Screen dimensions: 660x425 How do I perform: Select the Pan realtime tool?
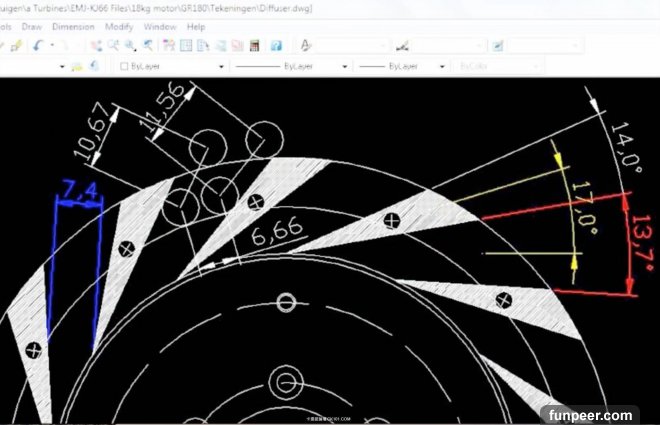(97, 46)
